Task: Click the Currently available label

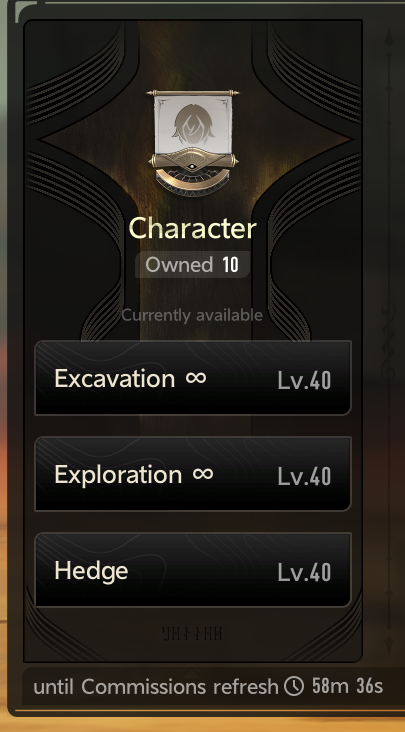Action: pos(192,315)
